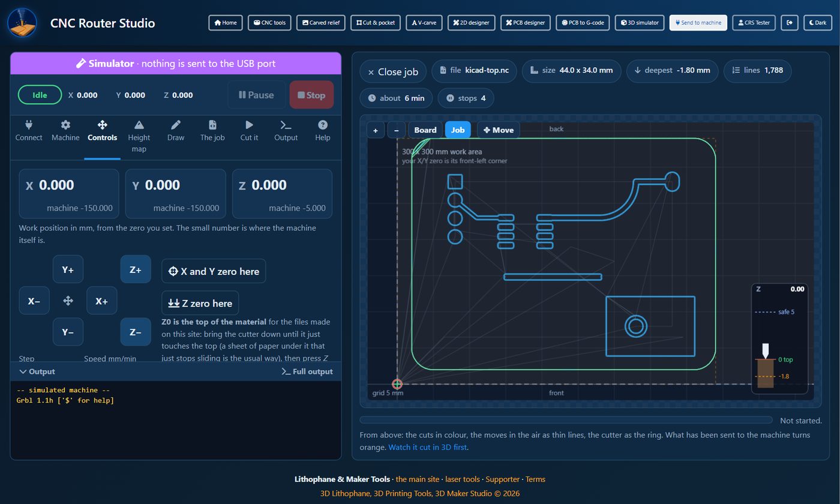This screenshot has height=504, width=840.
Task: Open Cut & pocket tool
Action: (x=376, y=23)
